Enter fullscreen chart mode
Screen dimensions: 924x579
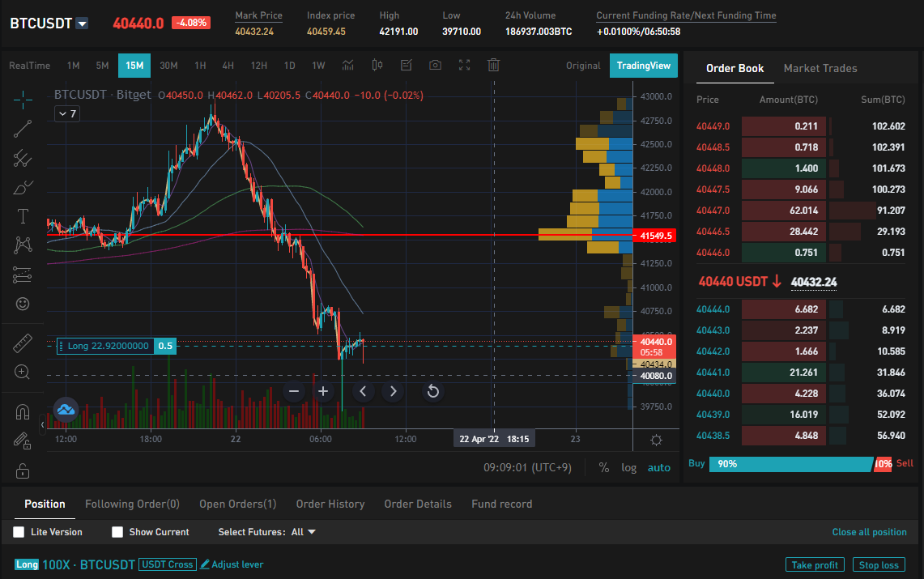click(x=464, y=66)
